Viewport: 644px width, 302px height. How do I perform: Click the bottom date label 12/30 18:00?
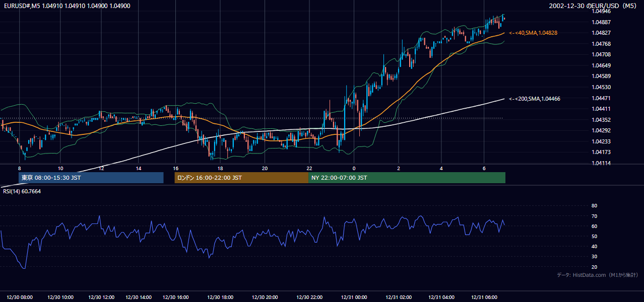(x=220, y=297)
